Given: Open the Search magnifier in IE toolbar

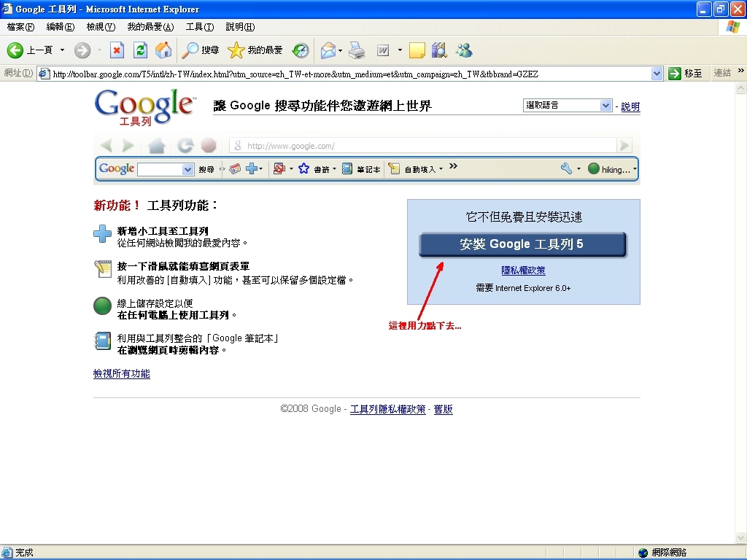Looking at the screenshot, I should click(x=201, y=50).
